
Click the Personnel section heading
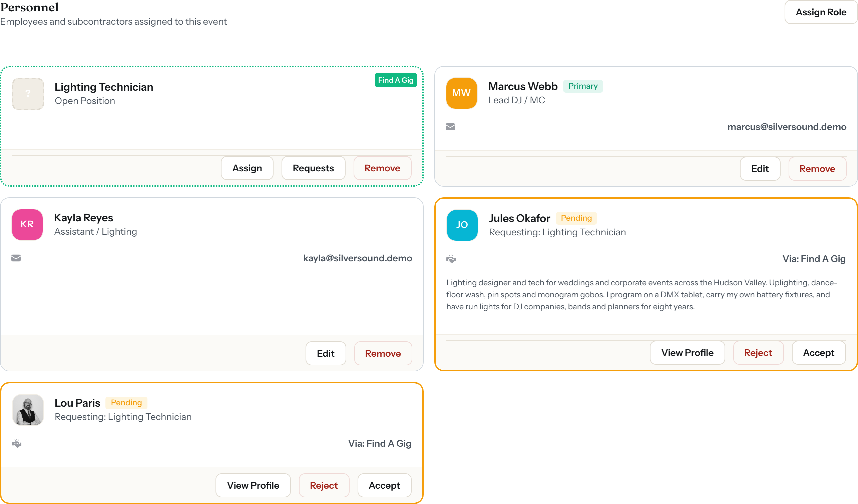coord(29,7)
